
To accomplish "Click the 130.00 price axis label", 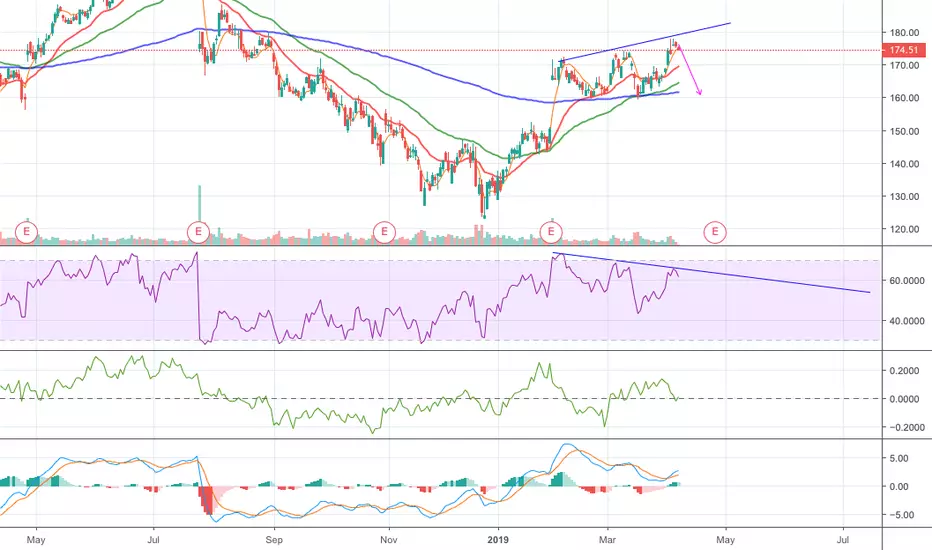I will 904,197.
